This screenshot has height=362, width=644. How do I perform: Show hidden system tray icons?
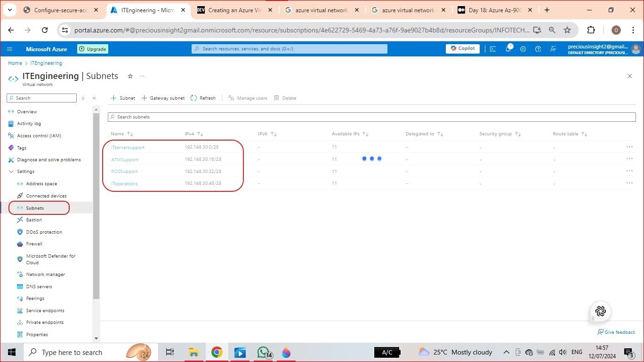tap(507, 352)
